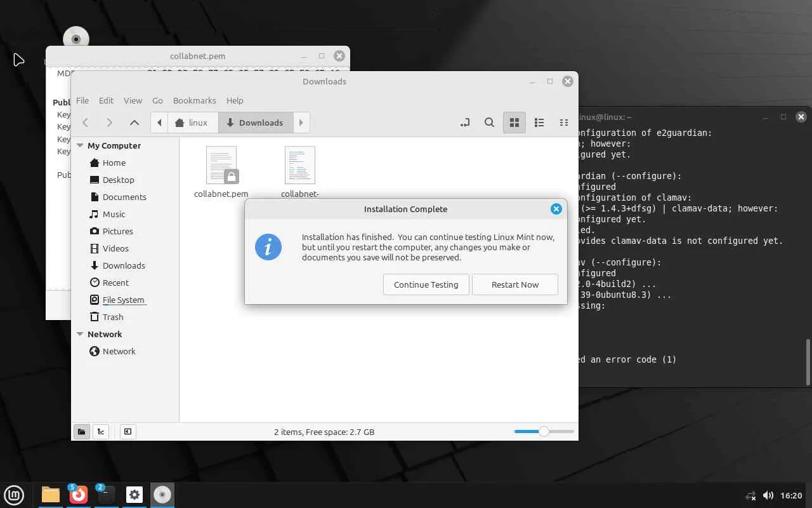Open the Bookmarks menu
The height and width of the screenshot is (508, 812).
(195, 100)
